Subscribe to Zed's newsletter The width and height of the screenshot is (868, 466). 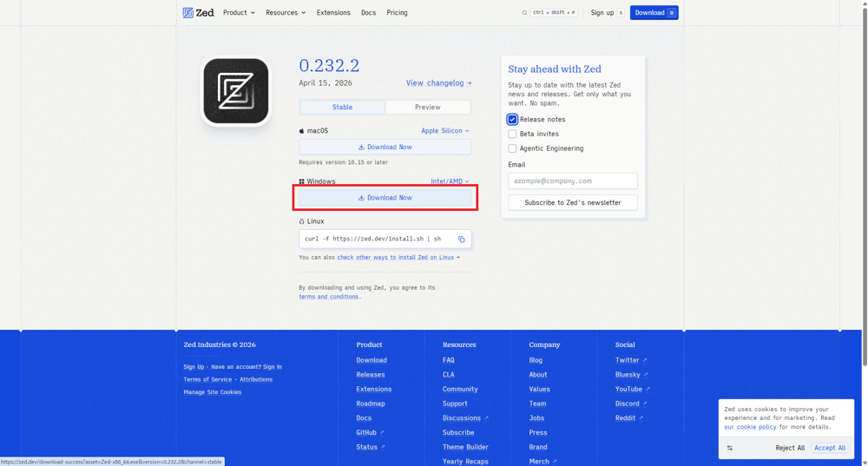pos(573,202)
